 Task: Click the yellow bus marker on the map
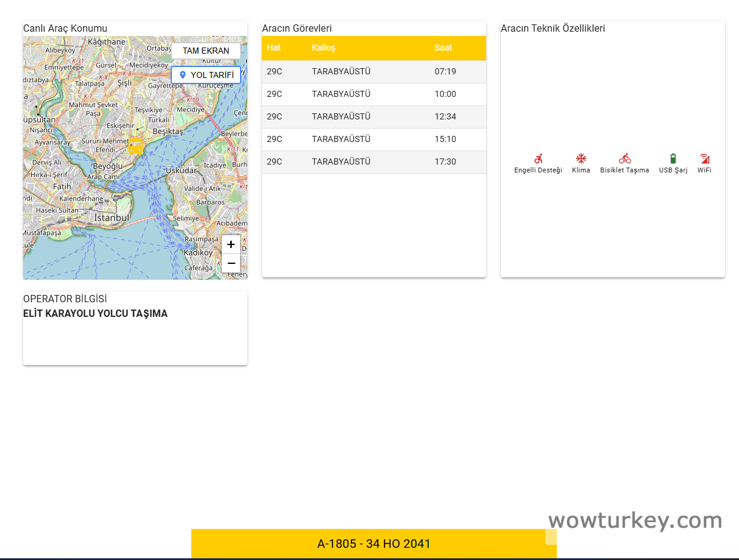tap(135, 146)
